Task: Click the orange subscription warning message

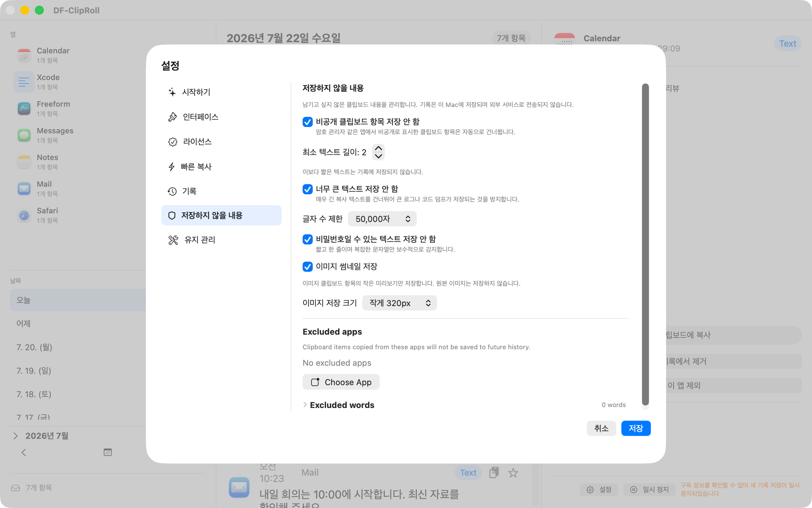Action: 740,489
